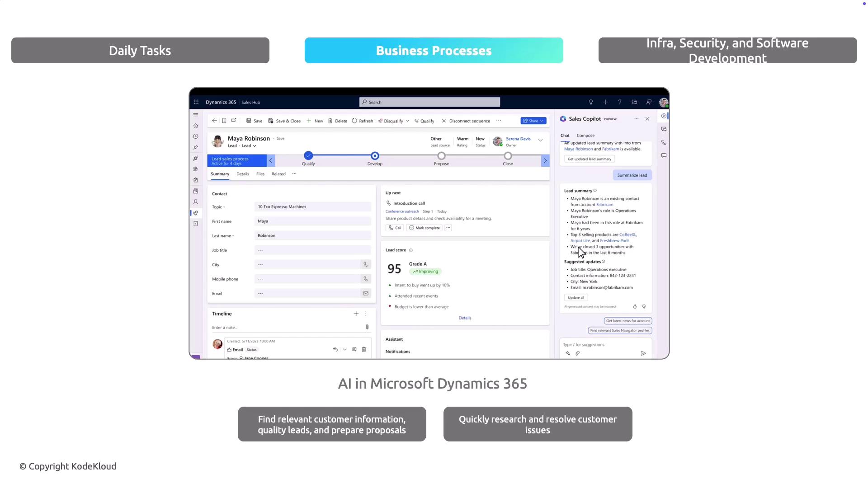868x488 pixels.
Task: Click Get latest news for account
Action: [x=627, y=321]
